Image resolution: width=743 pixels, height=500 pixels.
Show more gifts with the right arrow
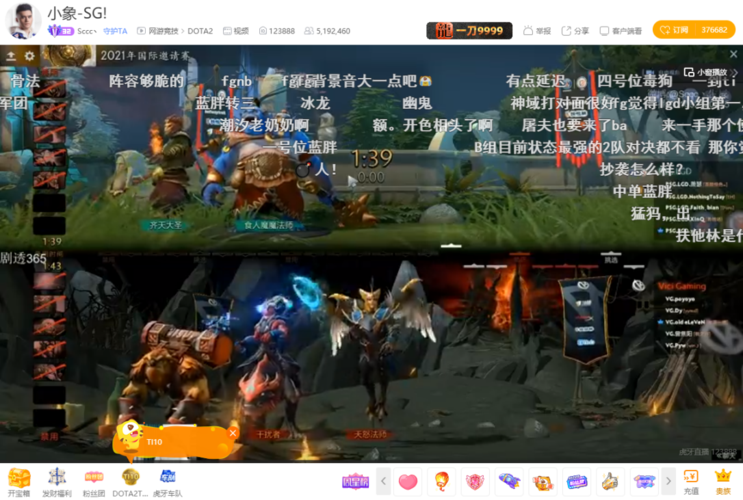[x=668, y=482]
